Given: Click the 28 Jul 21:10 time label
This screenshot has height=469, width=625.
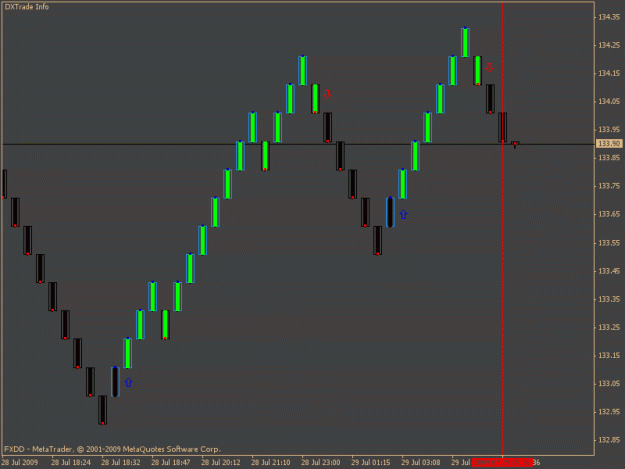Looking at the screenshot, I should 271,463.
